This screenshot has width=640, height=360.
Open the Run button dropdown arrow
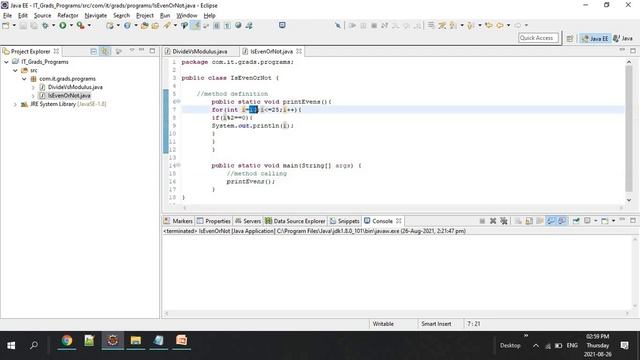pos(71,25)
